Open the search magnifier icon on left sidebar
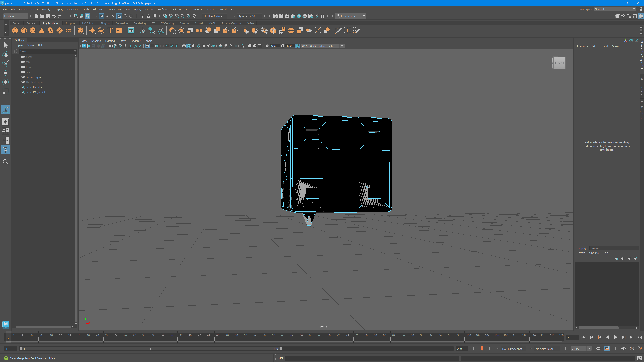 (5, 162)
